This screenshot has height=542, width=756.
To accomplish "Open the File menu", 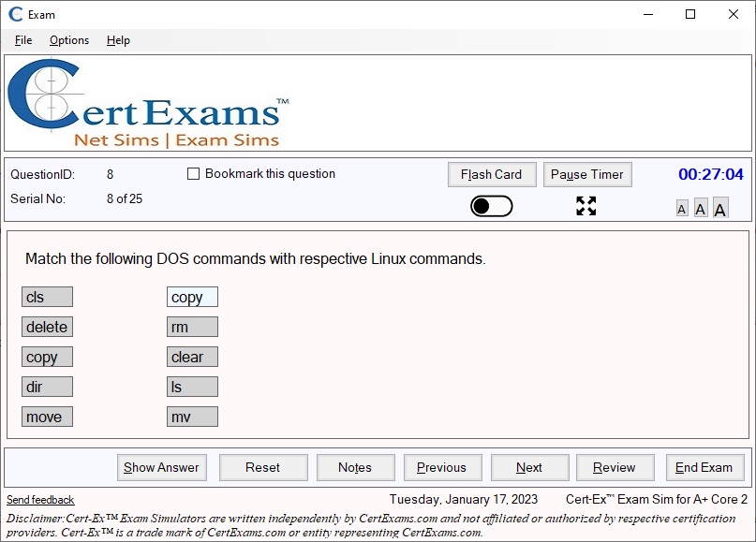I will (x=22, y=40).
